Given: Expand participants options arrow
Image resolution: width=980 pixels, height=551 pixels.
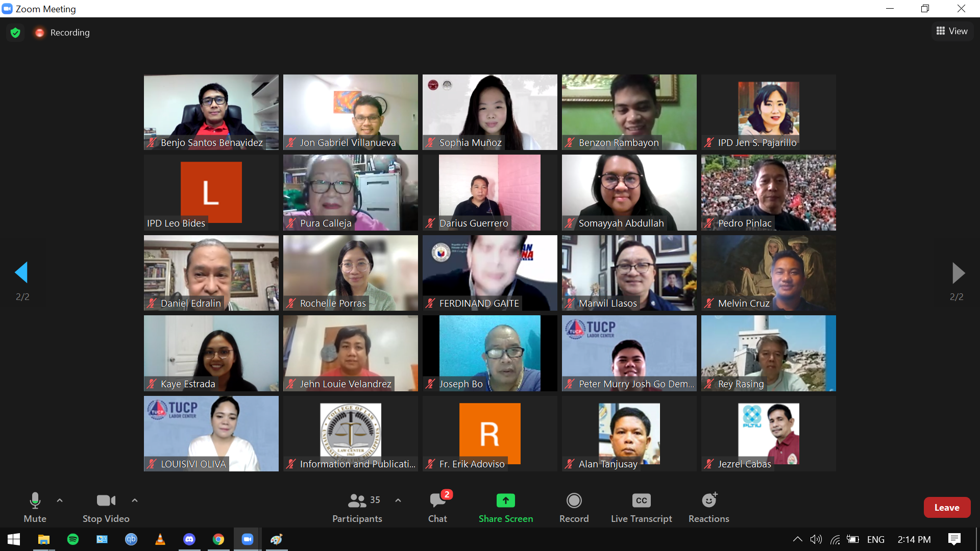Looking at the screenshot, I should tap(398, 500).
